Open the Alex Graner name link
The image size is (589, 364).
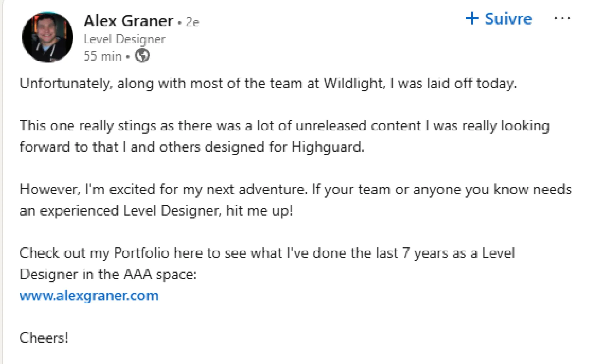click(x=128, y=21)
